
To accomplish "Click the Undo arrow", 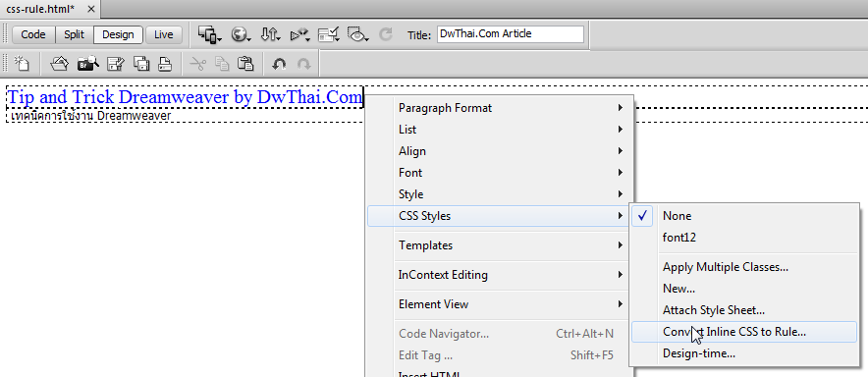I will click(x=279, y=64).
